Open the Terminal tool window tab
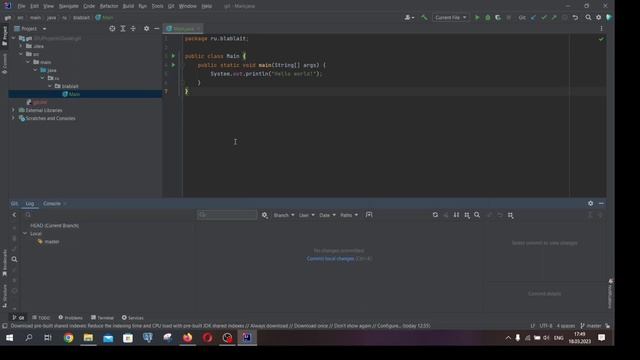The image size is (640, 360). click(102, 318)
